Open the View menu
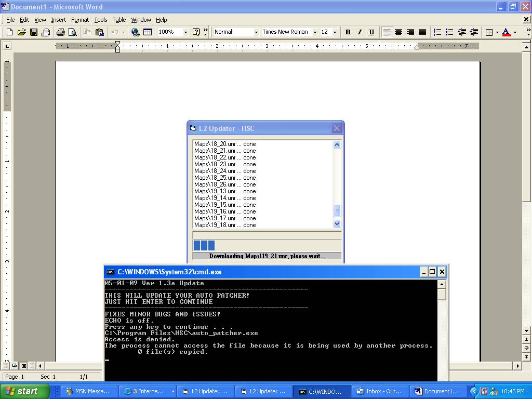This screenshot has width=532, height=399. click(40, 20)
